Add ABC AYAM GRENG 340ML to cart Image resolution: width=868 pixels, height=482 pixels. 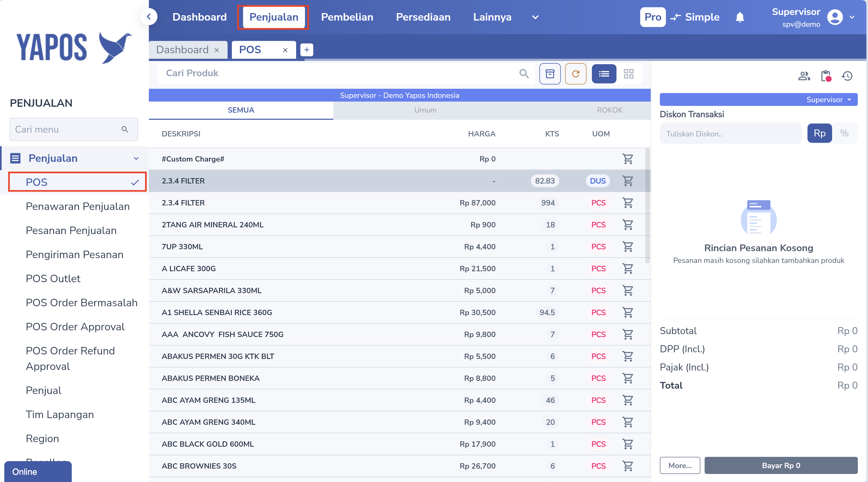(x=627, y=422)
